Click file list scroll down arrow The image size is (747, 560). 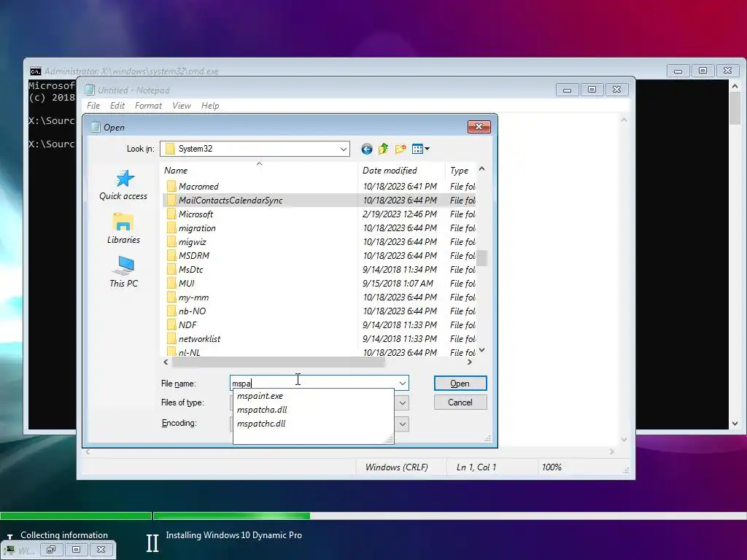481,351
